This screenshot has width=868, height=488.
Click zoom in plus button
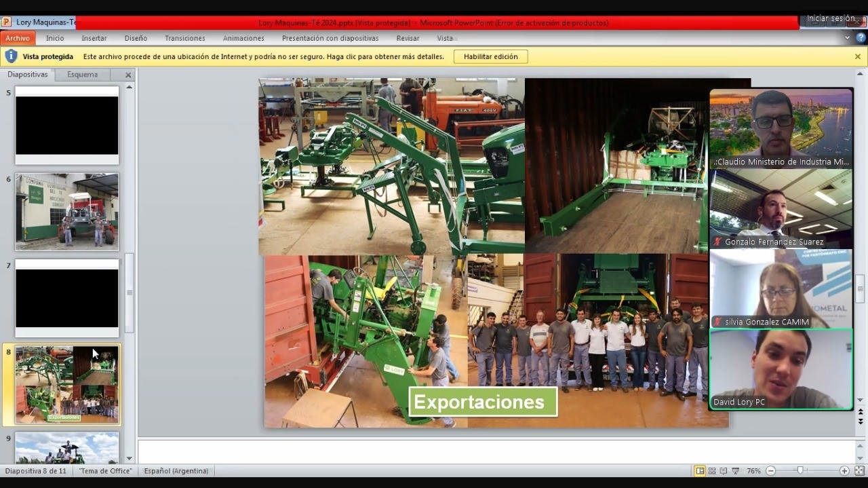pyautogui.click(x=844, y=471)
